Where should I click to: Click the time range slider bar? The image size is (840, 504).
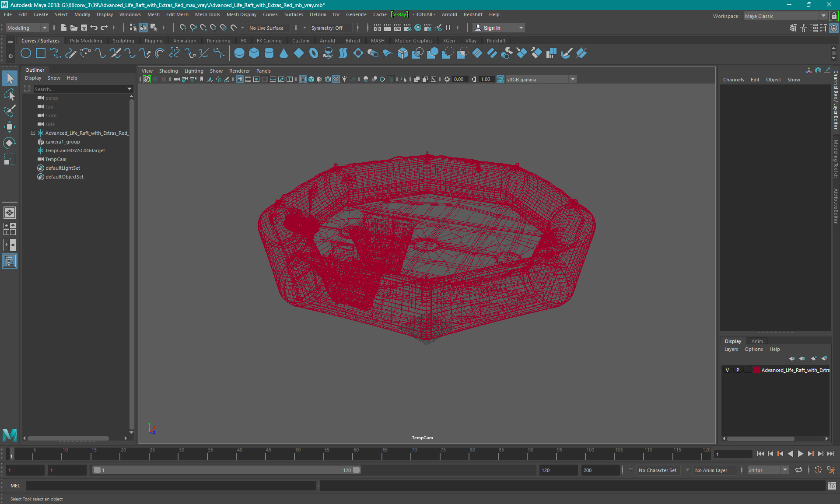pyautogui.click(x=227, y=470)
